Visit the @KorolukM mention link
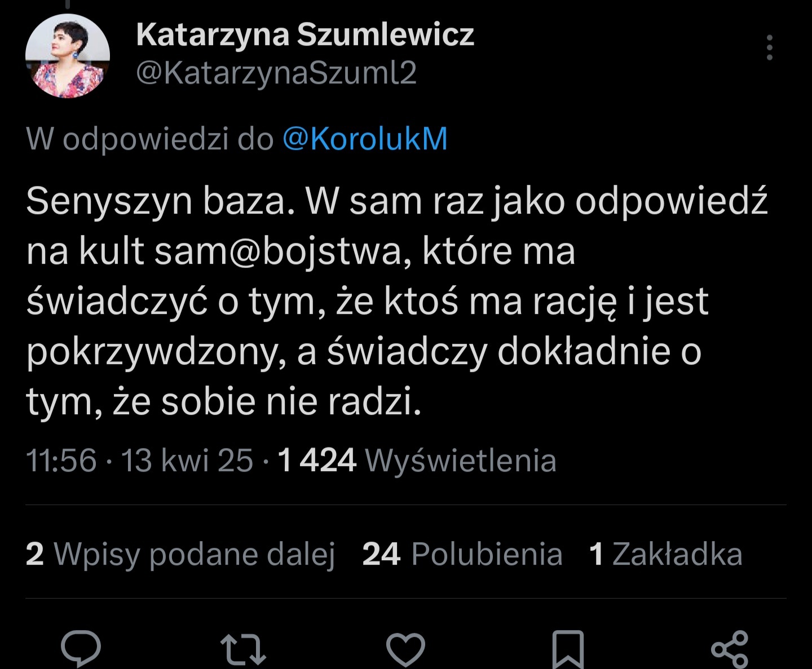812x669 pixels. click(x=364, y=139)
